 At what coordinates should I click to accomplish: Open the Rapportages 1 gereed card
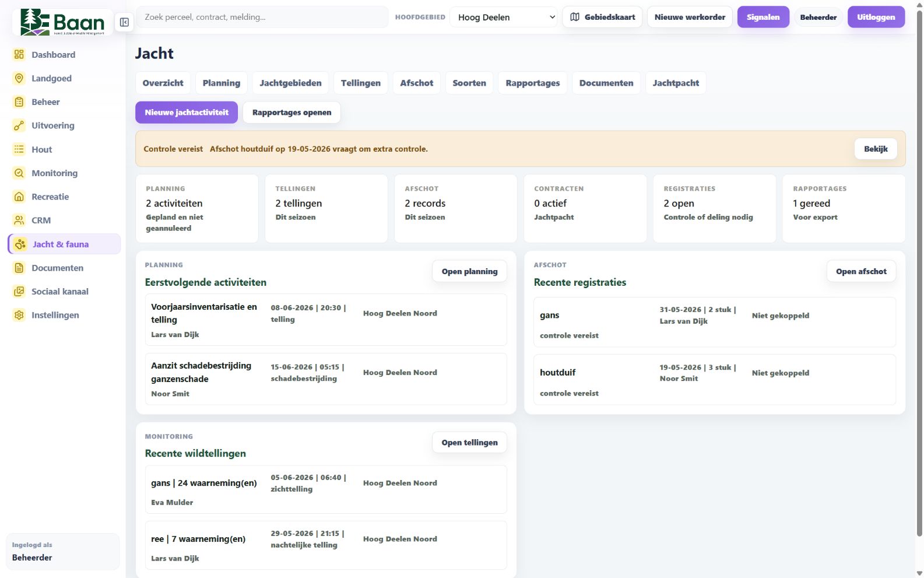point(844,208)
